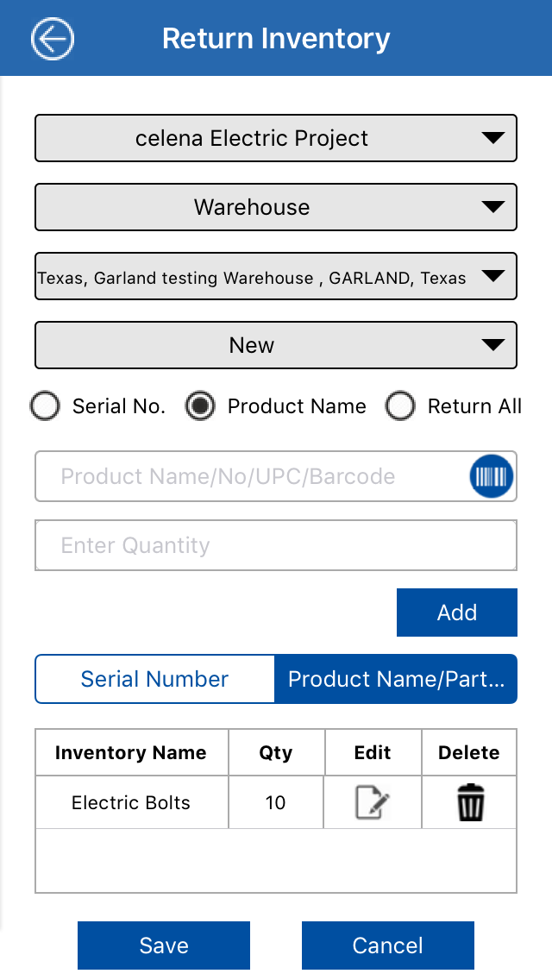The width and height of the screenshot is (552, 980).
Task: Choose the Return All radio option
Action: pyautogui.click(x=400, y=406)
